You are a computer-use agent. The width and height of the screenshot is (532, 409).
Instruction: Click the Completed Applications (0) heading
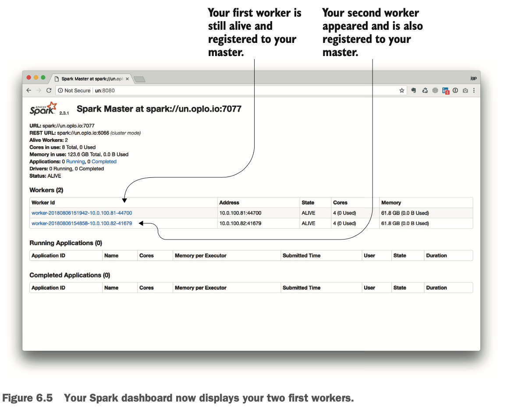click(70, 275)
